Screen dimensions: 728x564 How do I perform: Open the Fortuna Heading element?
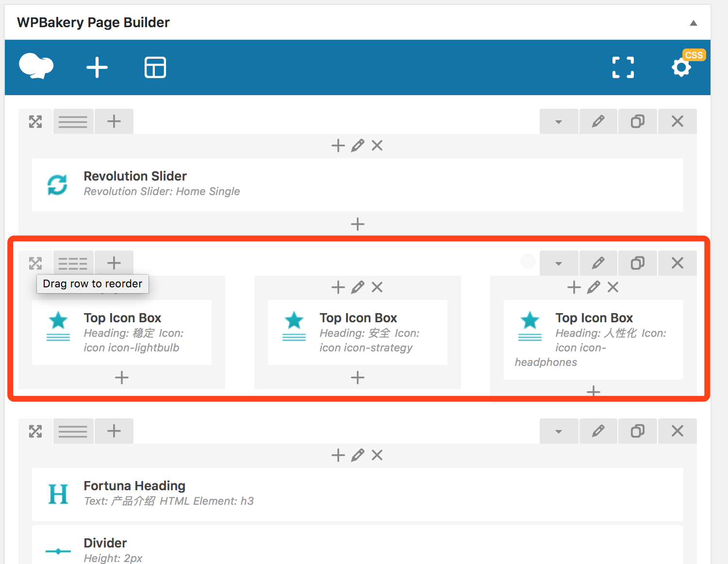coord(358,494)
